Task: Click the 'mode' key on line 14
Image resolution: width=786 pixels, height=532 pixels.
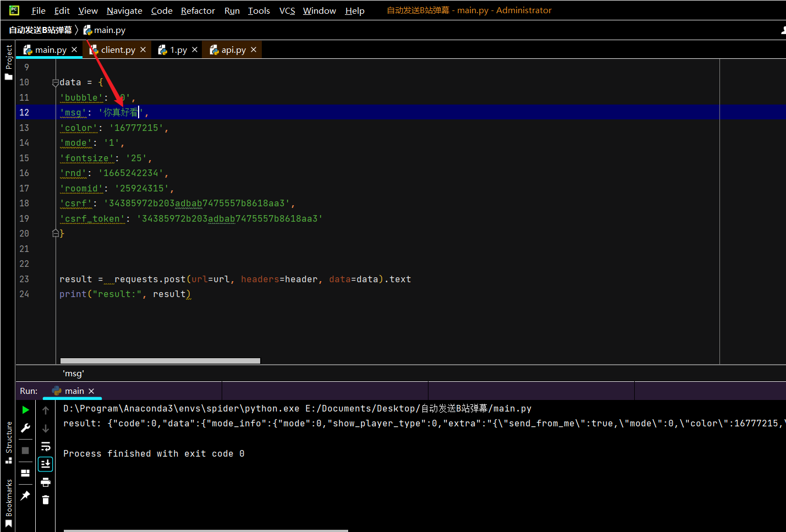Action: tap(76, 143)
